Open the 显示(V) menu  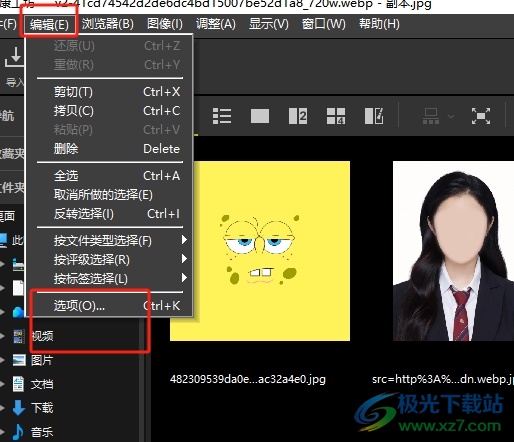[269, 24]
